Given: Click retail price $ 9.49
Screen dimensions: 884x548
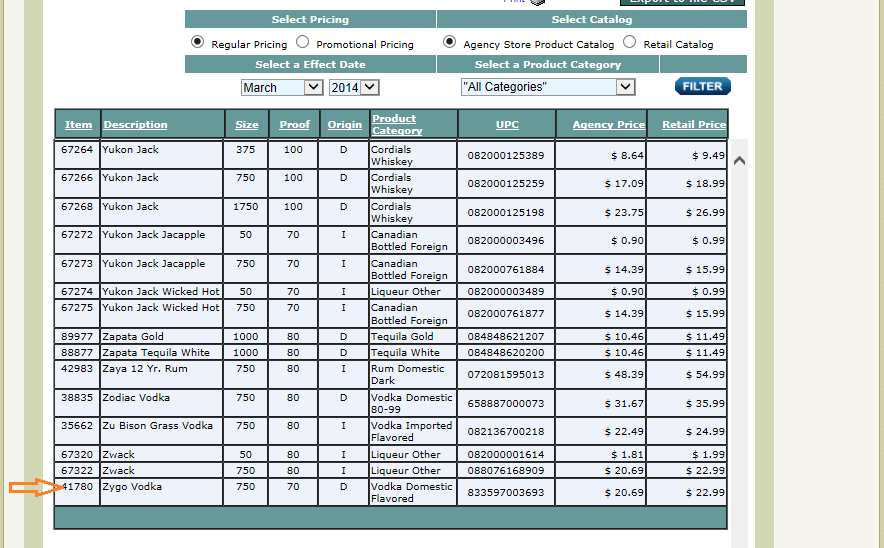Looking at the screenshot, I should pos(708,156).
